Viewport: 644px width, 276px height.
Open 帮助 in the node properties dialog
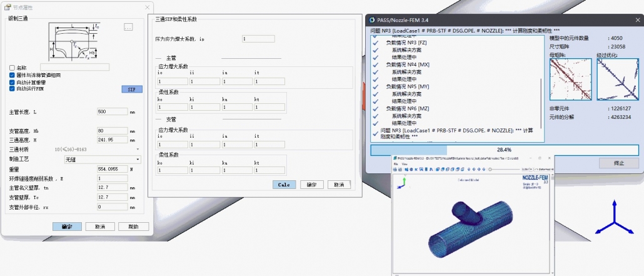tap(133, 227)
